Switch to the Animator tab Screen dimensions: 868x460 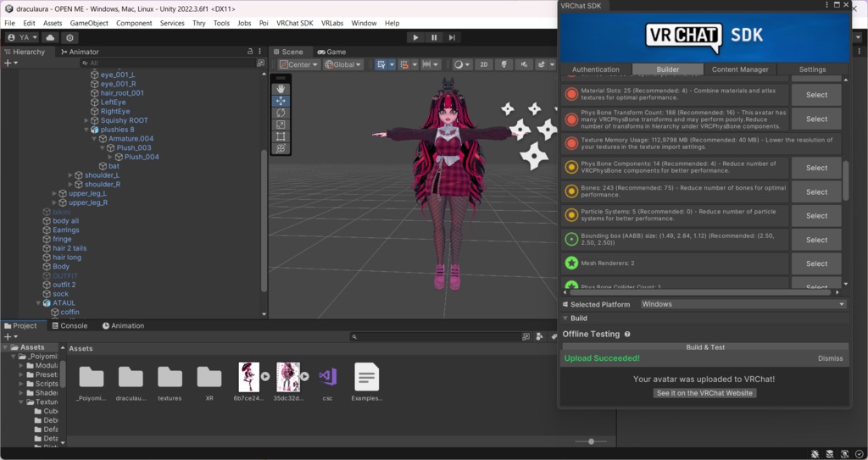[x=80, y=52]
